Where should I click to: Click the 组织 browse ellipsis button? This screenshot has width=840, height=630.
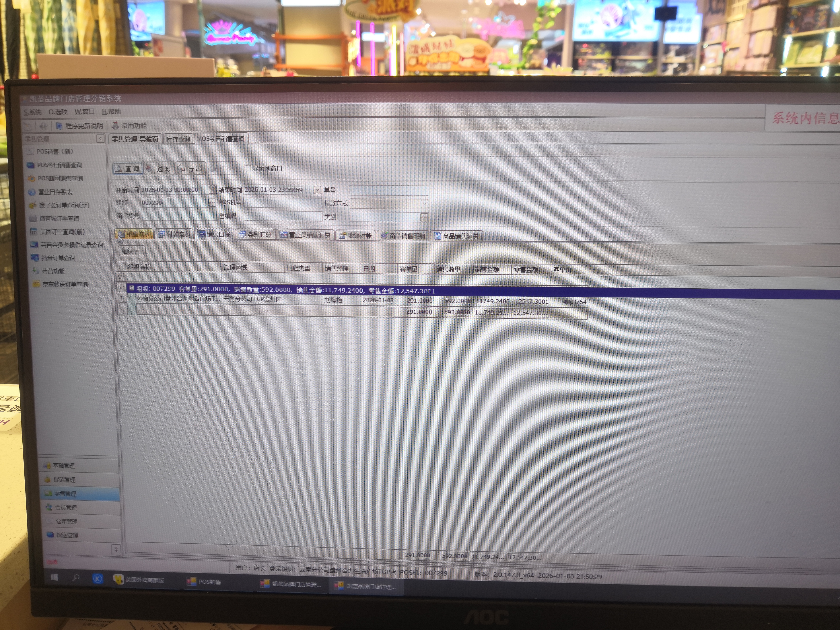pyautogui.click(x=212, y=203)
